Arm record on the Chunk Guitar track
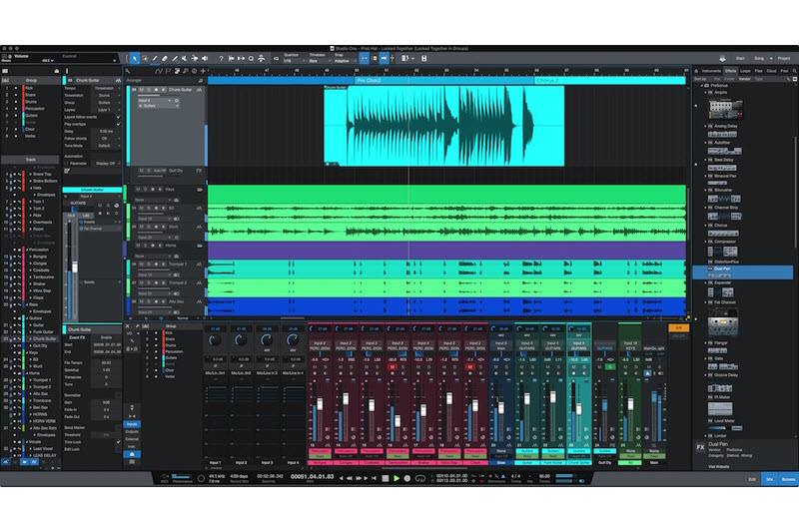799x532 pixels. [156, 90]
